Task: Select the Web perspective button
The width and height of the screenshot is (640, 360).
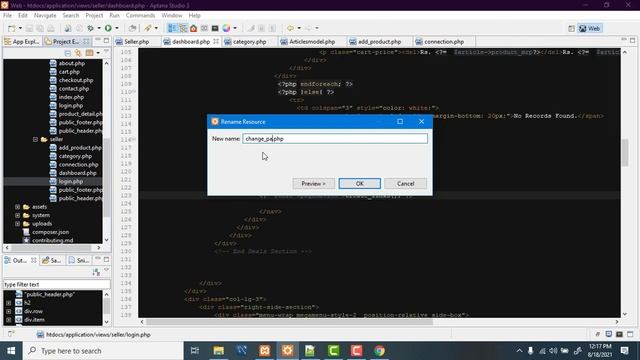Action: pyautogui.click(x=590, y=28)
